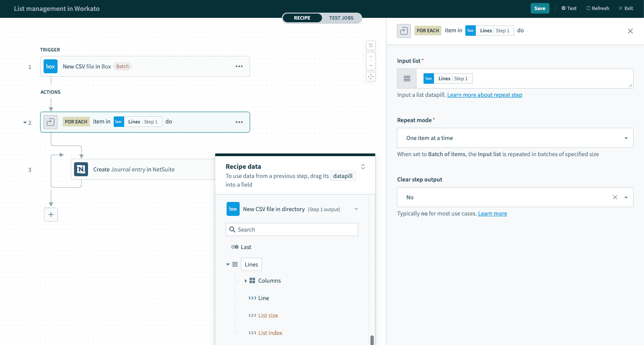
Task: Collapse the Lines list in Recipe data
Action: click(x=228, y=264)
